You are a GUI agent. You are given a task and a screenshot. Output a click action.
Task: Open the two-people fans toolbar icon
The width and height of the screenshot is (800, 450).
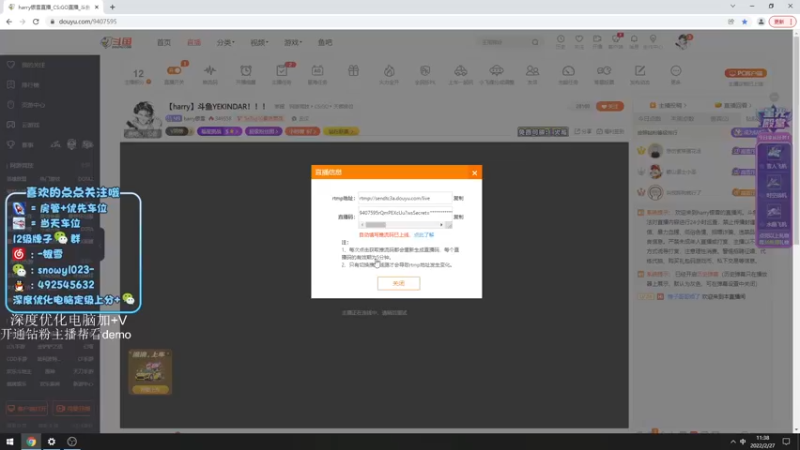[x=532, y=70]
